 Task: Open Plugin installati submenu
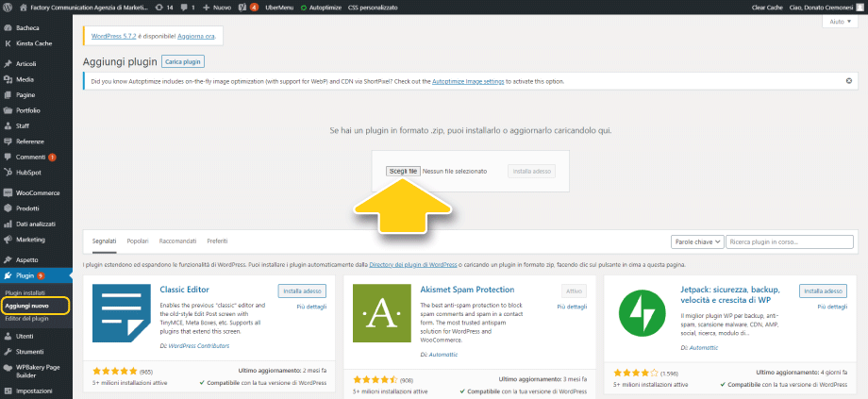tap(25, 292)
